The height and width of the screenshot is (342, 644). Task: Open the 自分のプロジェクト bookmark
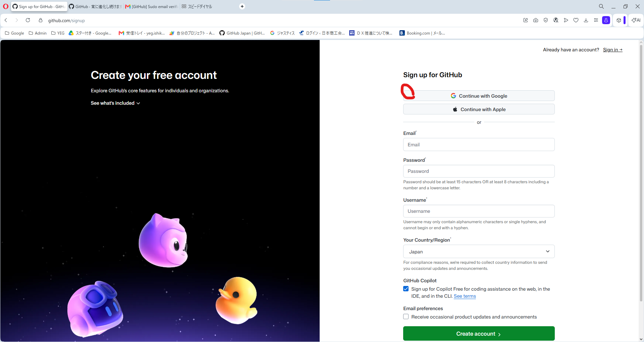click(x=192, y=33)
